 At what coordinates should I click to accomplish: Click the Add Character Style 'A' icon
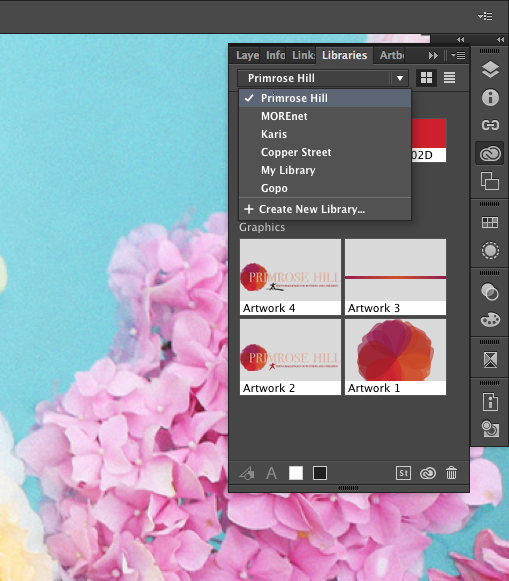272,473
